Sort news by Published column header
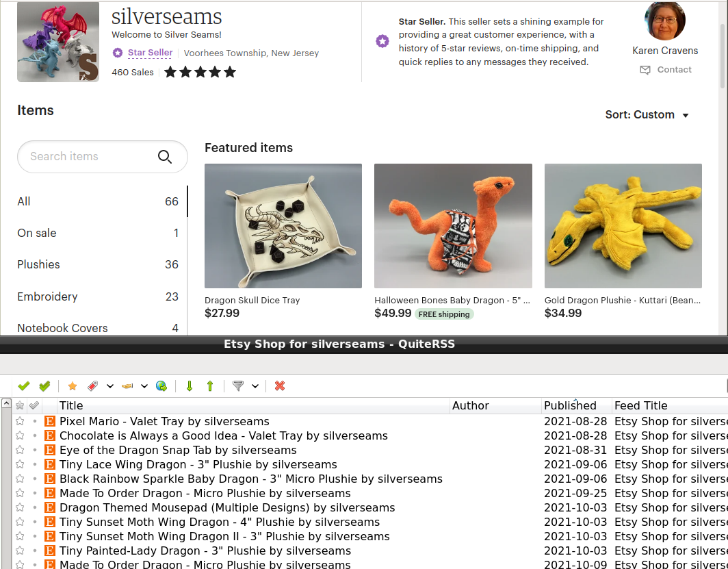 click(577, 405)
